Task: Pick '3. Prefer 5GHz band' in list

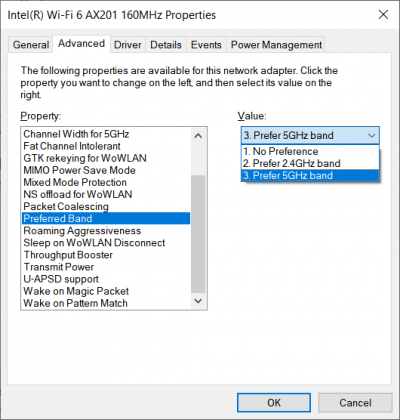Action: [310, 175]
